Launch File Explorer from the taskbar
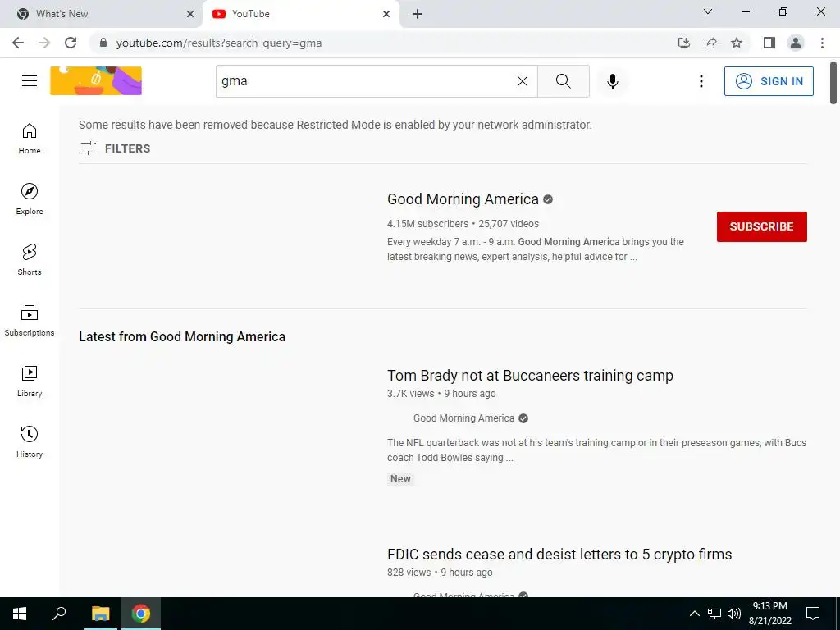The height and width of the screenshot is (630, 840). [100, 614]
